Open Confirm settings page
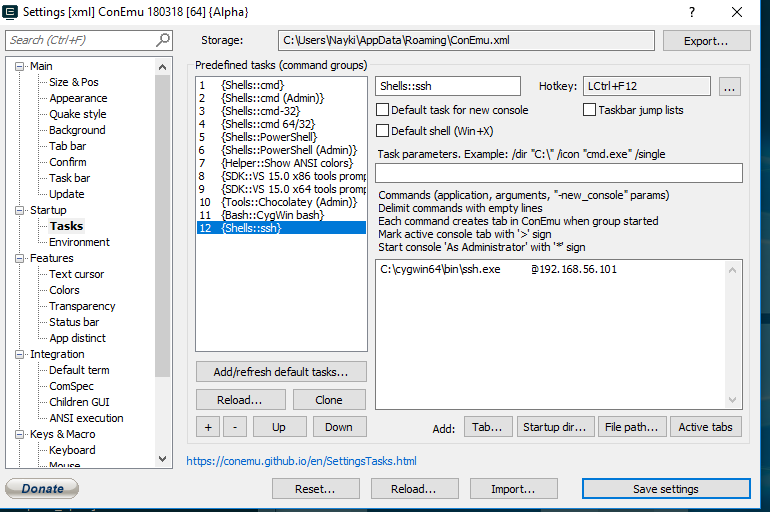This screenshot has height=512, width=770. click(x=67, y=162)
